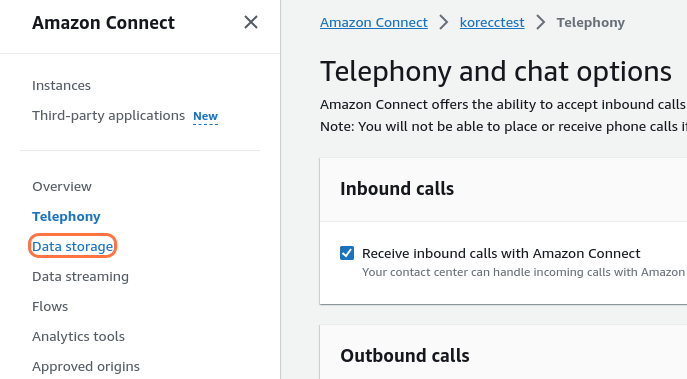Click the Receive inbound calls label

[501, 253]
